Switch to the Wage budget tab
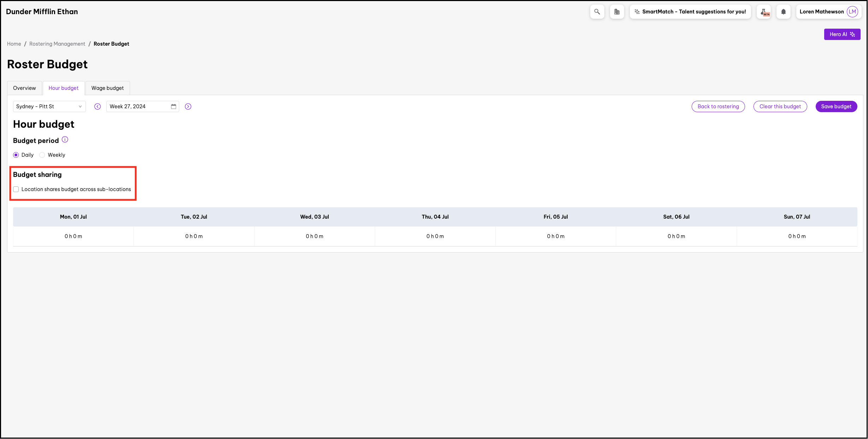Viewport: 868px width, 439px height. (x=107, y=88)
